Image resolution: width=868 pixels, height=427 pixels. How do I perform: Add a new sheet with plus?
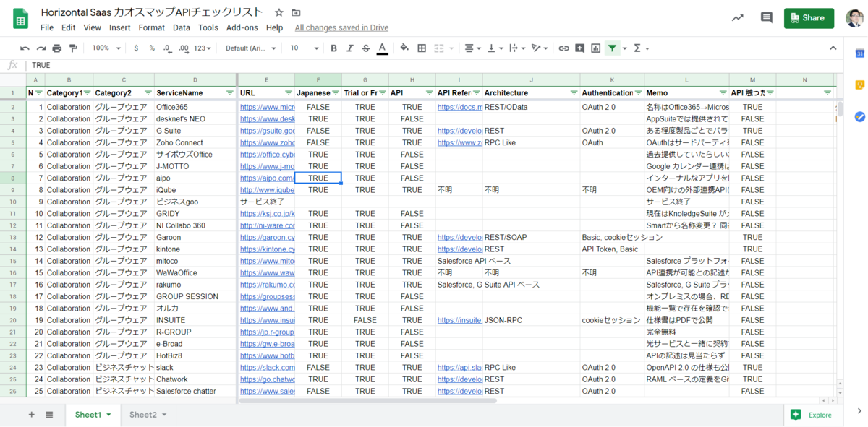(x=31, y=415)
